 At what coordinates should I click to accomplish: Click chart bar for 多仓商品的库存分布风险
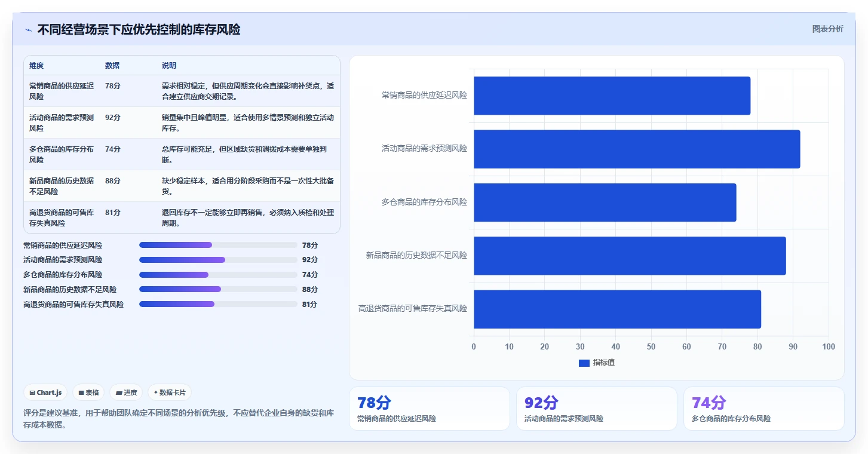pyautogui.click(x=605, y=202)
